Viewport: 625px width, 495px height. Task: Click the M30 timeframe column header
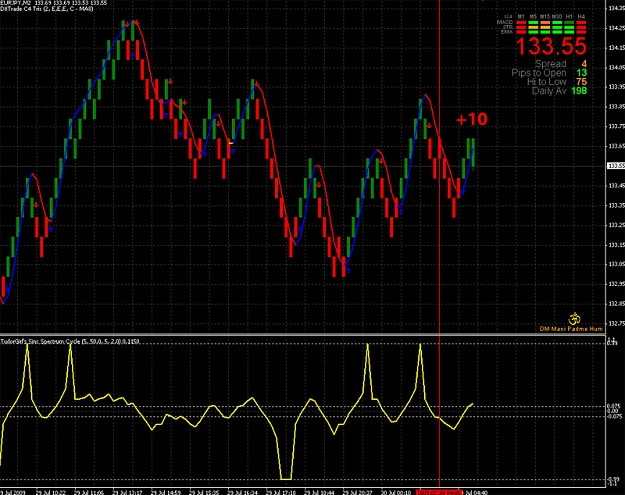(557, 17)
